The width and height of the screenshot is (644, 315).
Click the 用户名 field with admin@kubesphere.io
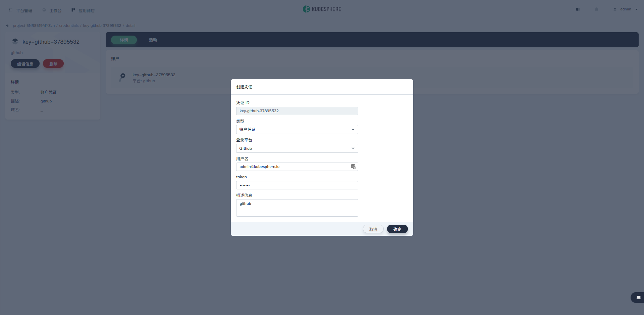point(297,167)
